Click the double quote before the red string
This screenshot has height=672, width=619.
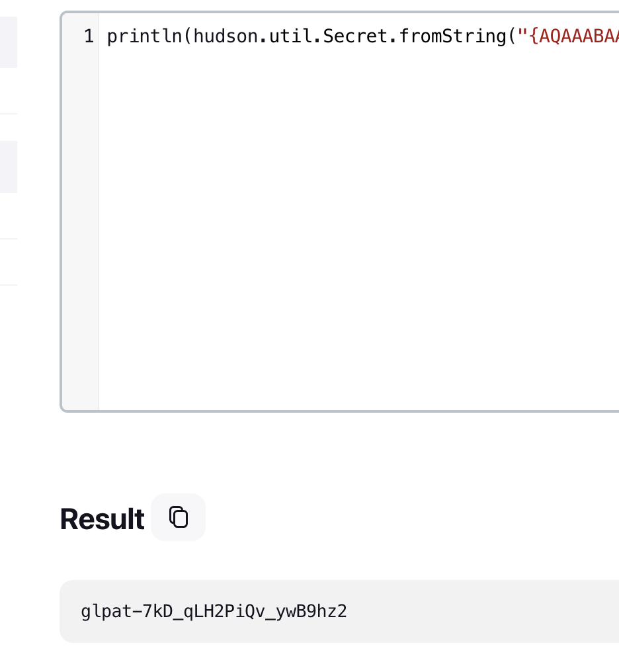(x=522, y=36)
